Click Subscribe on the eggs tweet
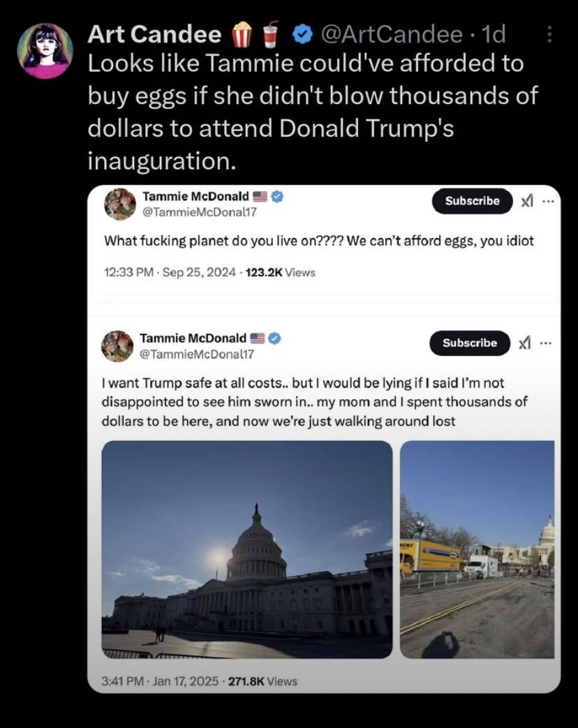The image size is (578, 728). pos(472,201)
